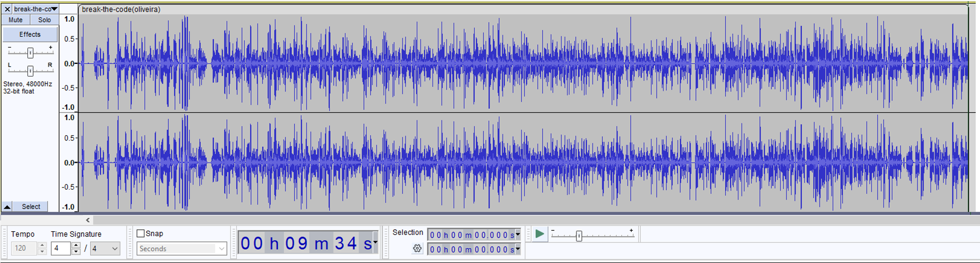The height and width of the screenshot is (263, 980).
Task: Enable the Snap checkbox
Action: point(141,233)
